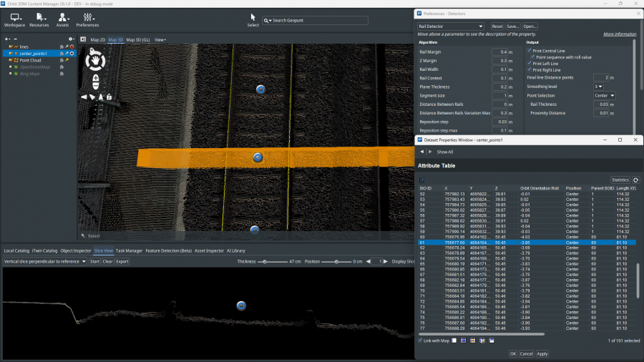Open dataset list settings gear dropdown

point(71,39)
